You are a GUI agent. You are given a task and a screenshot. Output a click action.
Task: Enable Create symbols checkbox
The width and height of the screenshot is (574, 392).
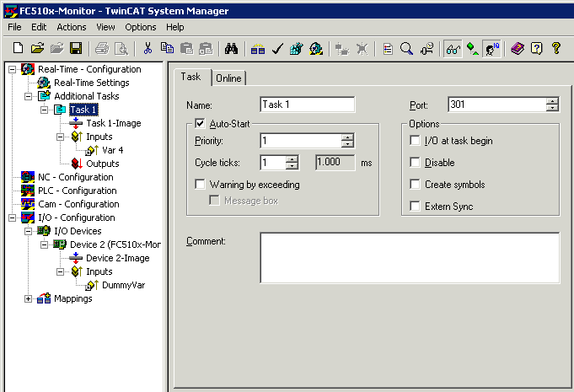pos(415,184)
